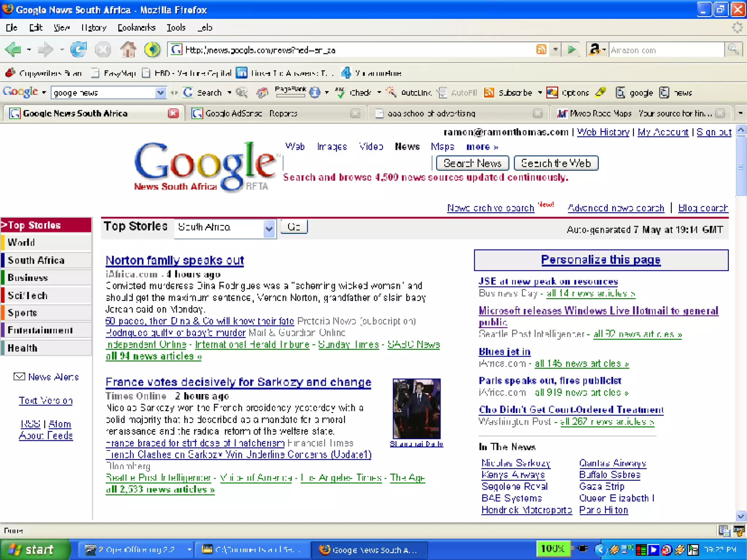This screenshot has width=747, height=560.
Task: Open the Nicolas Sarkozy In The News link
Action: (516, 463)
